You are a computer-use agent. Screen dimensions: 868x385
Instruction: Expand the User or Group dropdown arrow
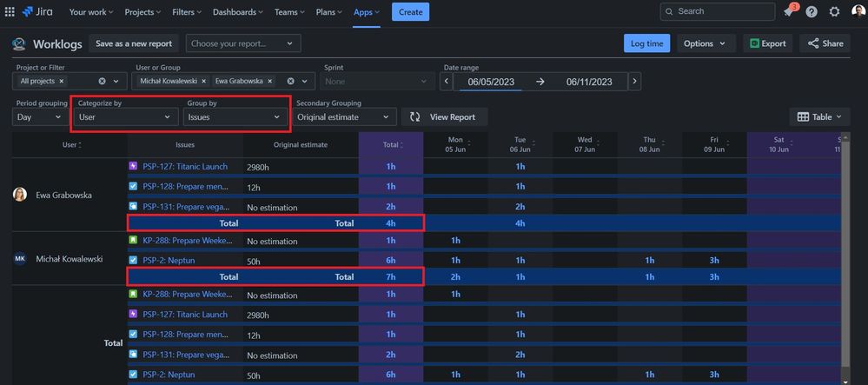[304, 81]
